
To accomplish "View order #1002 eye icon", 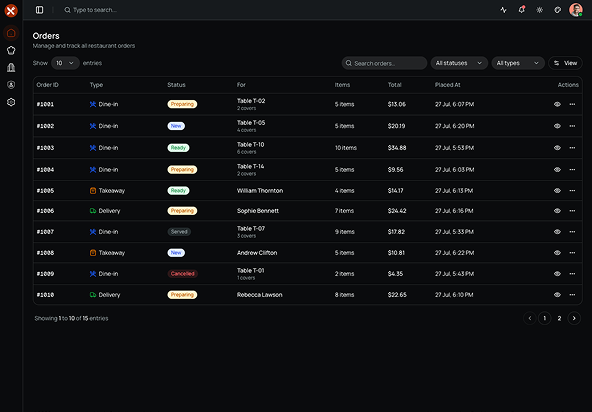I will [557, 126].
